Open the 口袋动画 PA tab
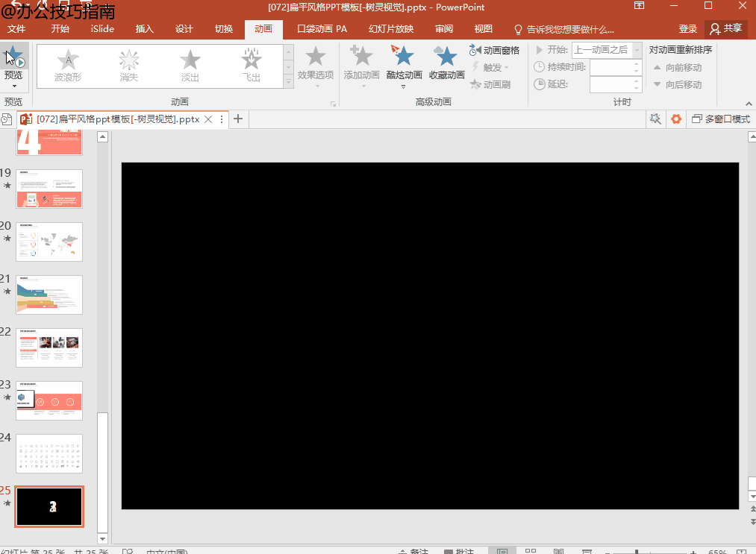 [x=322, y=29]
